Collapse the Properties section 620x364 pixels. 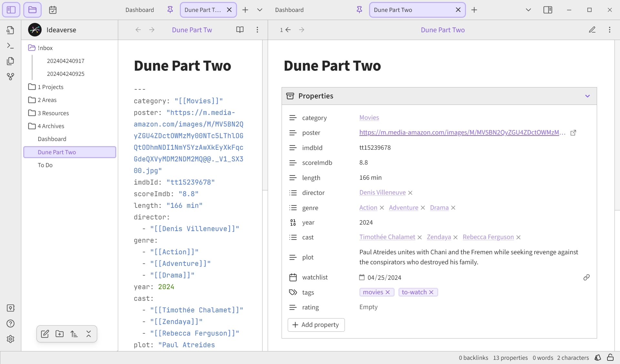pos(587,96)
